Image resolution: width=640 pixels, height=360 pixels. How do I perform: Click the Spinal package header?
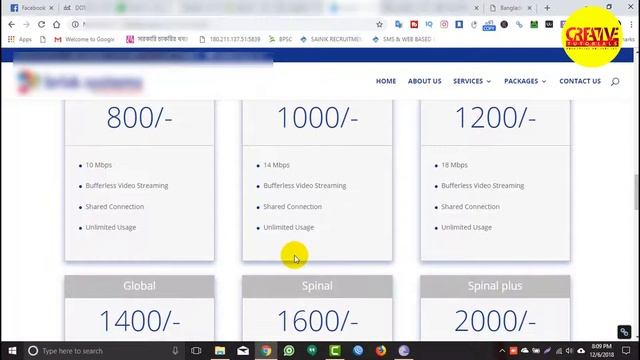pyautogui.click(x=317, y=286)
